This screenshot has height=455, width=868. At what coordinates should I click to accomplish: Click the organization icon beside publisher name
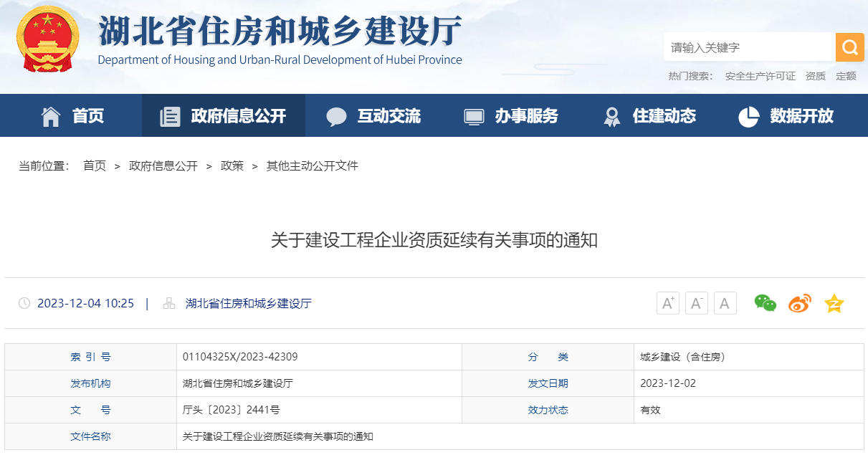click(169, 303)
